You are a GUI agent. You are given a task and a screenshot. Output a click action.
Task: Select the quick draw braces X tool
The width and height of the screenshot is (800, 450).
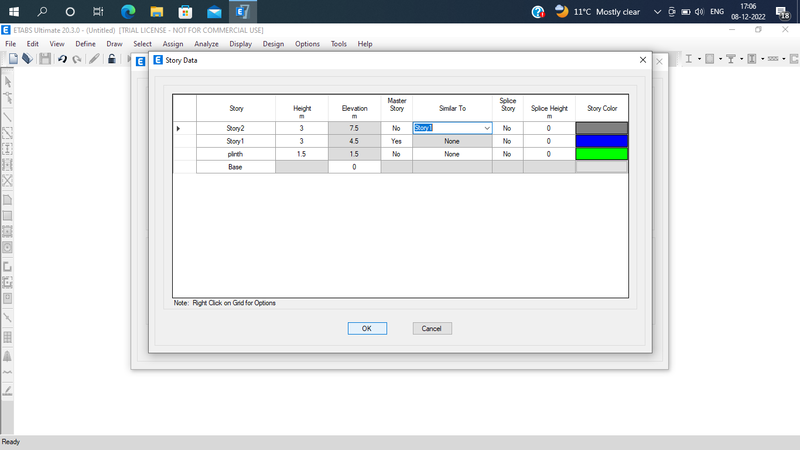click(7, 180)
